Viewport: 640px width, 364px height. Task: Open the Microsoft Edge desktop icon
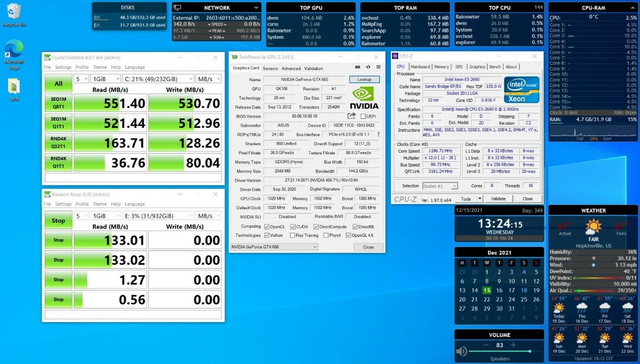pyautogui.click(x=14, y=54)
